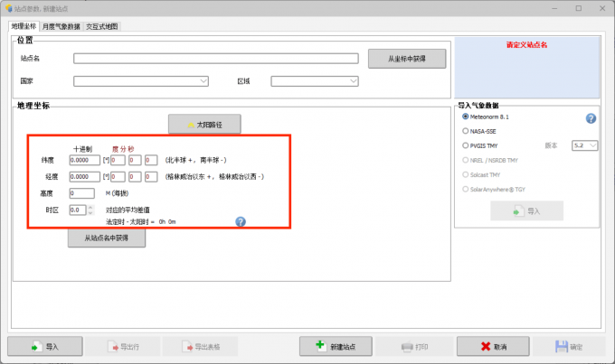Select the SolarAnywhere TGY radio option
615x364 pixels.
pos(465,189)
